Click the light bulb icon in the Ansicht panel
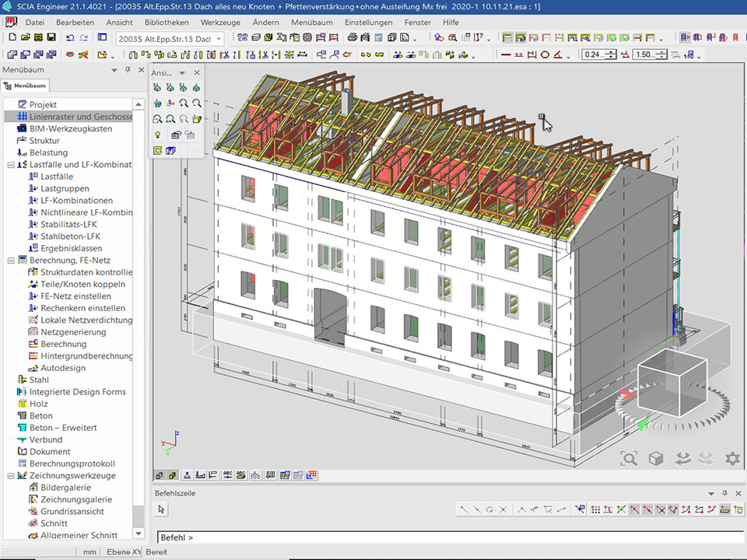747x560 pixels. (x=157, y=135)
